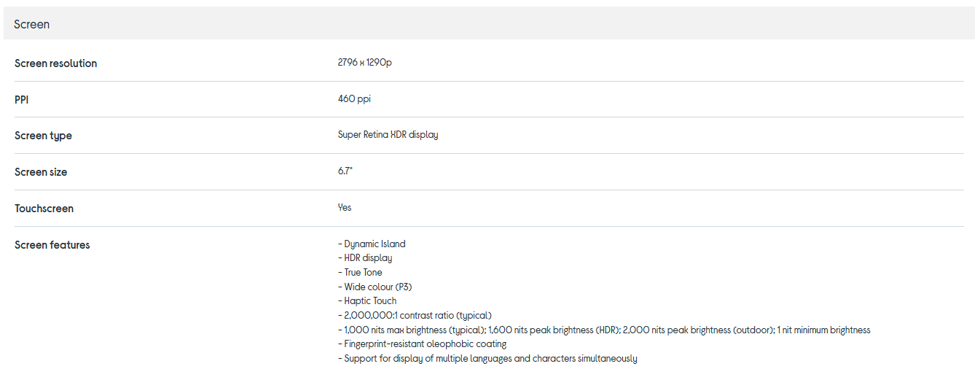
Task: Click the PPI row label
Action: coord(21,99)
